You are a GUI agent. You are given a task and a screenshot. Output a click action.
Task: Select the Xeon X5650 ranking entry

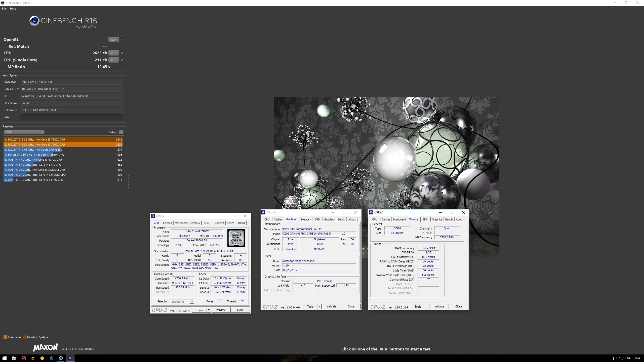pos(63,150)
